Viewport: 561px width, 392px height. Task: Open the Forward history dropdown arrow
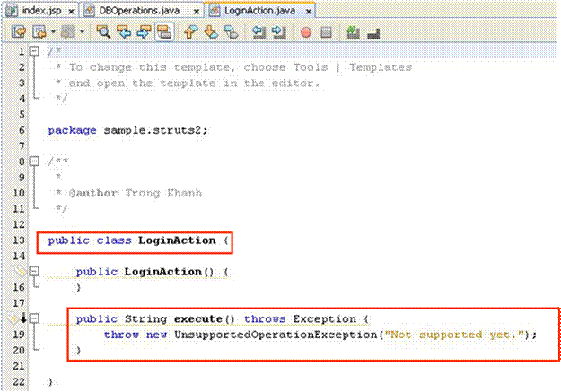(82, 32)
